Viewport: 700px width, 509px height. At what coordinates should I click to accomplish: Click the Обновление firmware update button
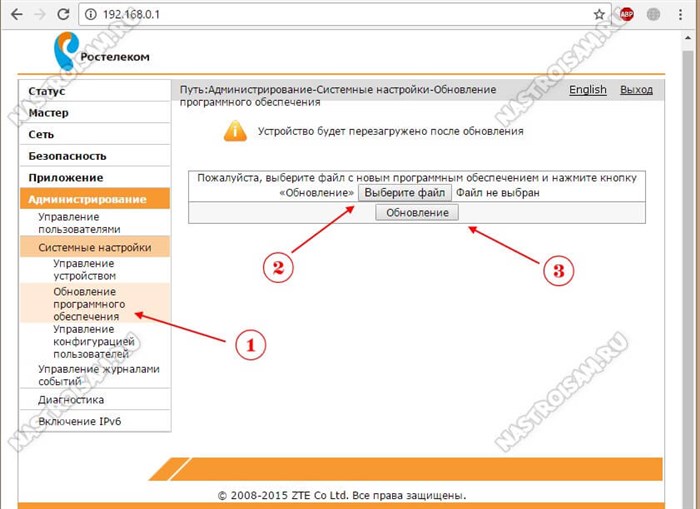417,213
